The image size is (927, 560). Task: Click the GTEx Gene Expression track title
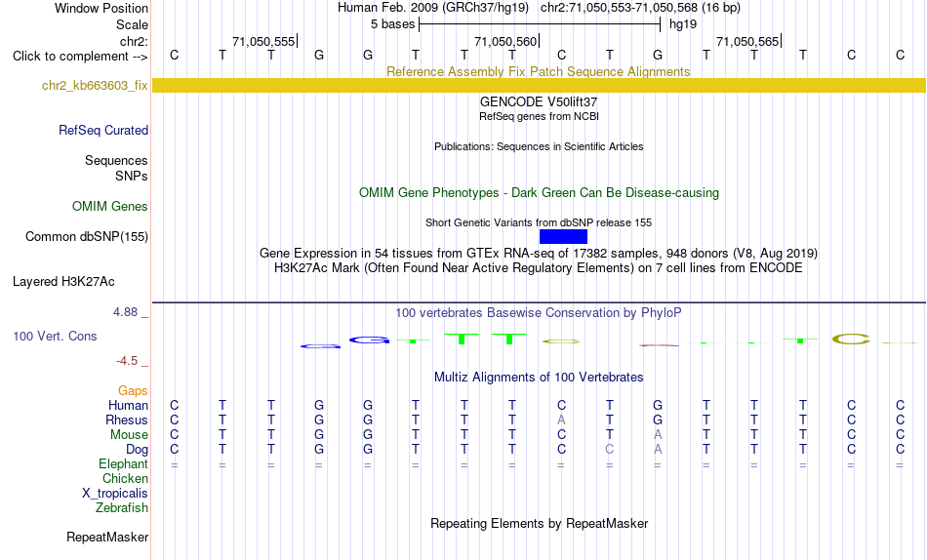(539, 253)
